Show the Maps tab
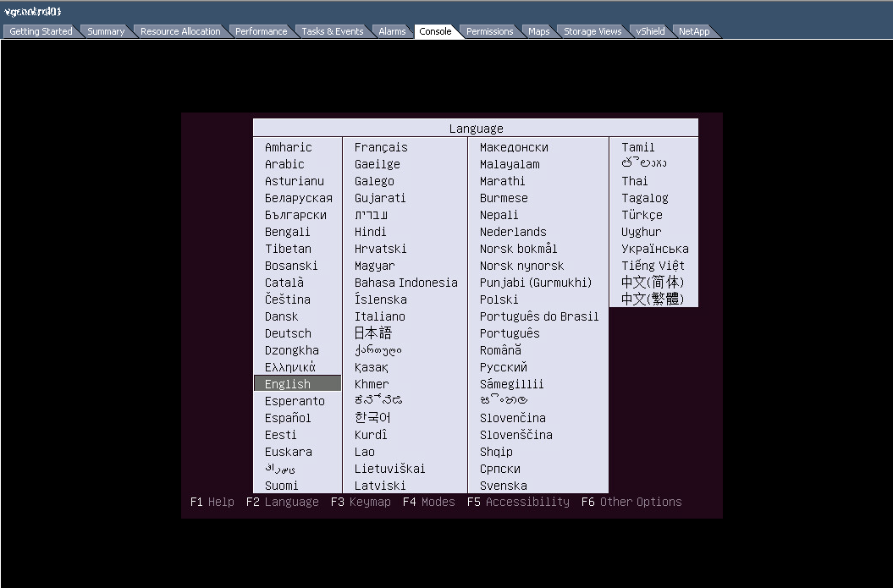The width and height of the screenshot is (893, 588). click(538, 31)
